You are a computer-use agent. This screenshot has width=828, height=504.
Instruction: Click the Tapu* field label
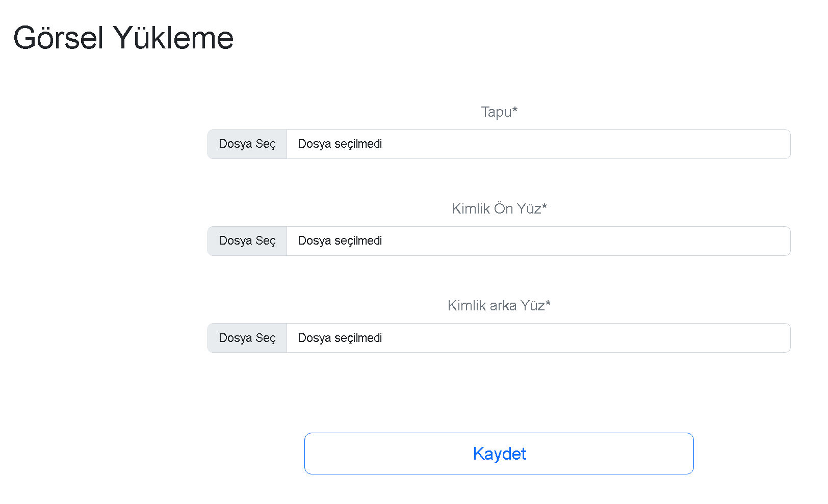499,112
